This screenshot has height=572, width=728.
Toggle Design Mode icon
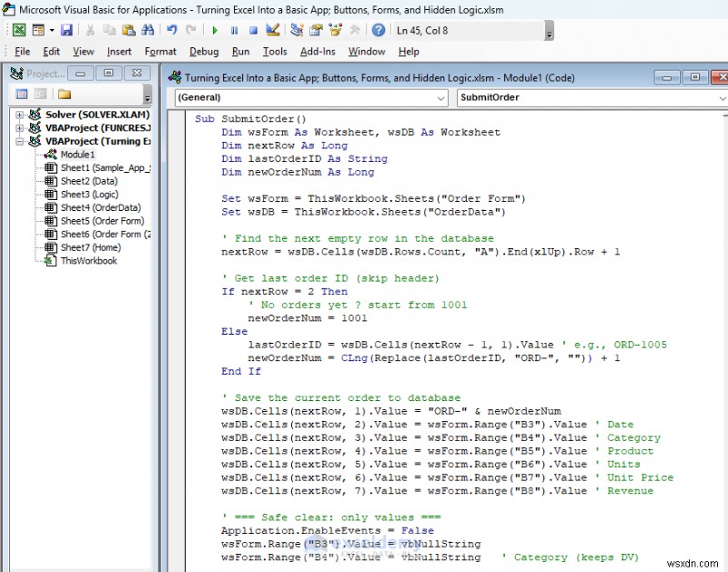click(x=272, y=30)
